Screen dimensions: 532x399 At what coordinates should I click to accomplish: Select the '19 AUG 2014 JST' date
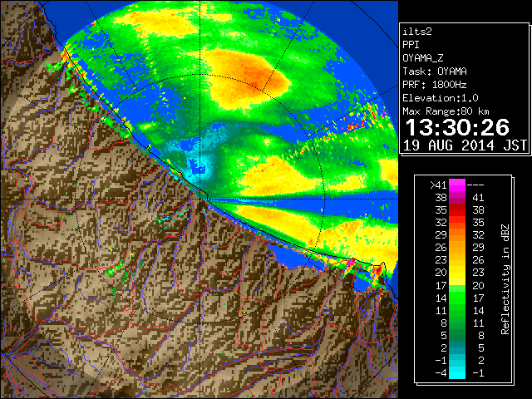click(465, 145)
